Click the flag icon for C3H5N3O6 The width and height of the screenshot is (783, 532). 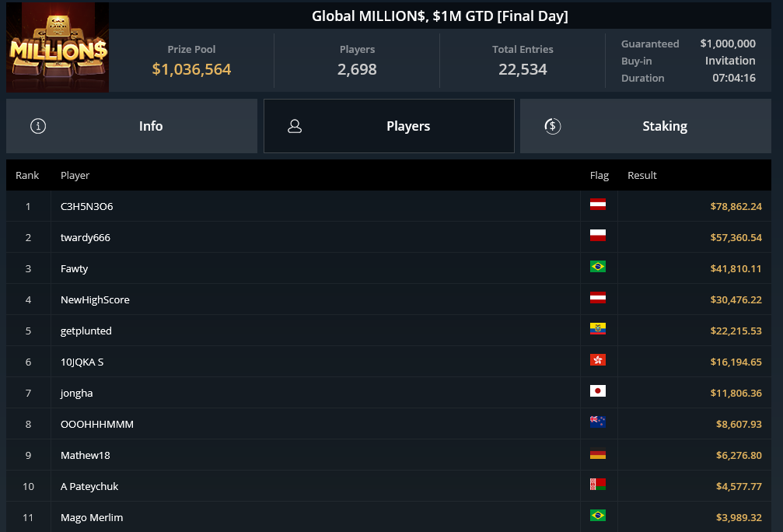pyautogui.click(x=598, y=205)
